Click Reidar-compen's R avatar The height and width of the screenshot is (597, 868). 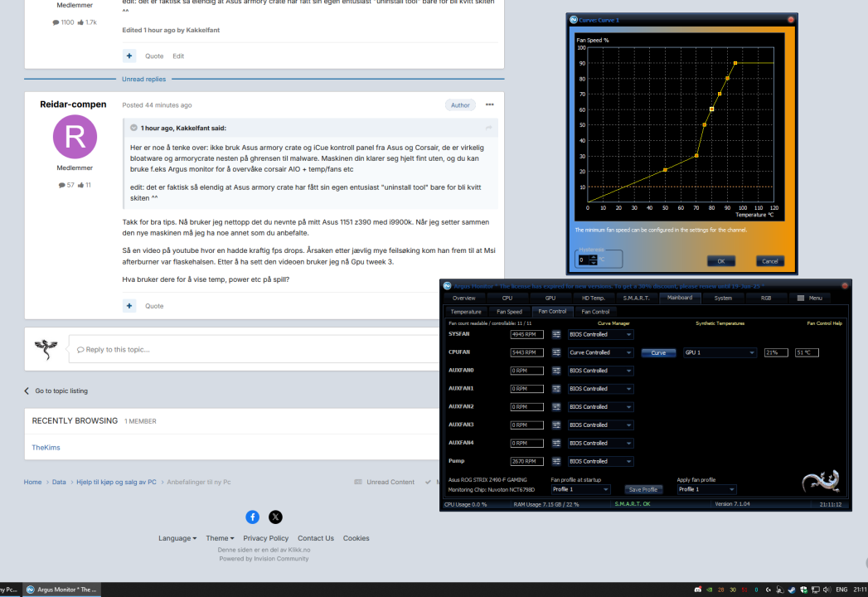coord(75,137)
